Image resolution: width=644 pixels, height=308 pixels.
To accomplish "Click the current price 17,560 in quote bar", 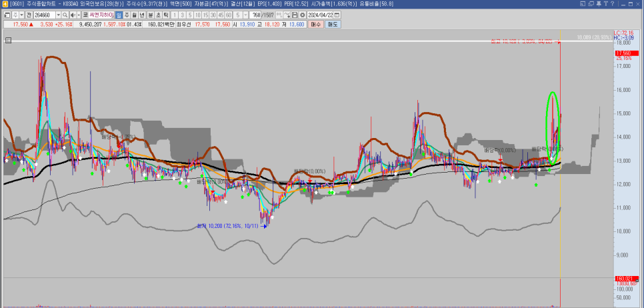I will pyautogui.click(x=20, y=24).
